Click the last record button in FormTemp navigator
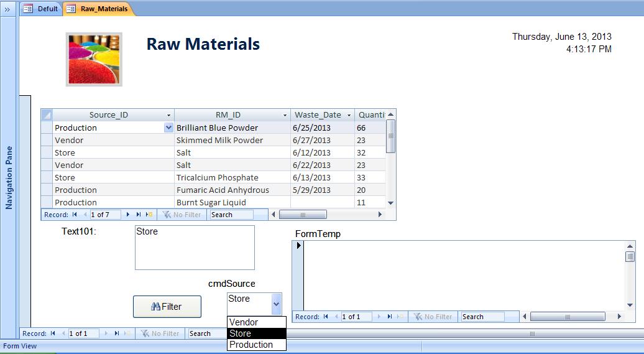644x354 pixels. pyautogui.click(x=390, y=317)
